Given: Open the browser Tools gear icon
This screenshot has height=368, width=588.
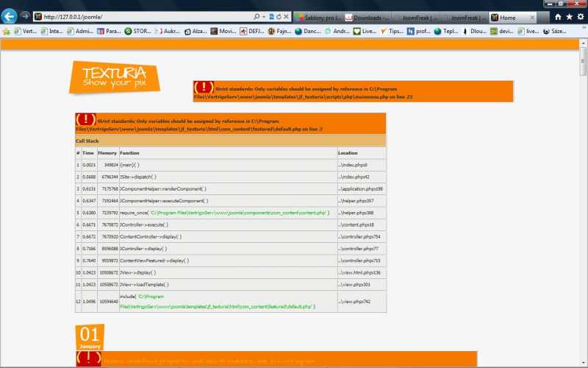Looking at the screenshot, I should click(x=580, y=16).
